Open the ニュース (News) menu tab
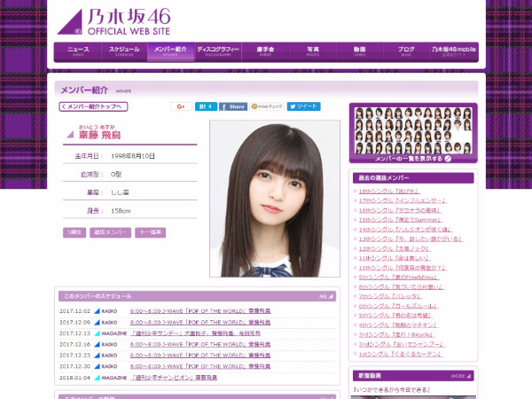The image size is (532, 399). [77, 51]
